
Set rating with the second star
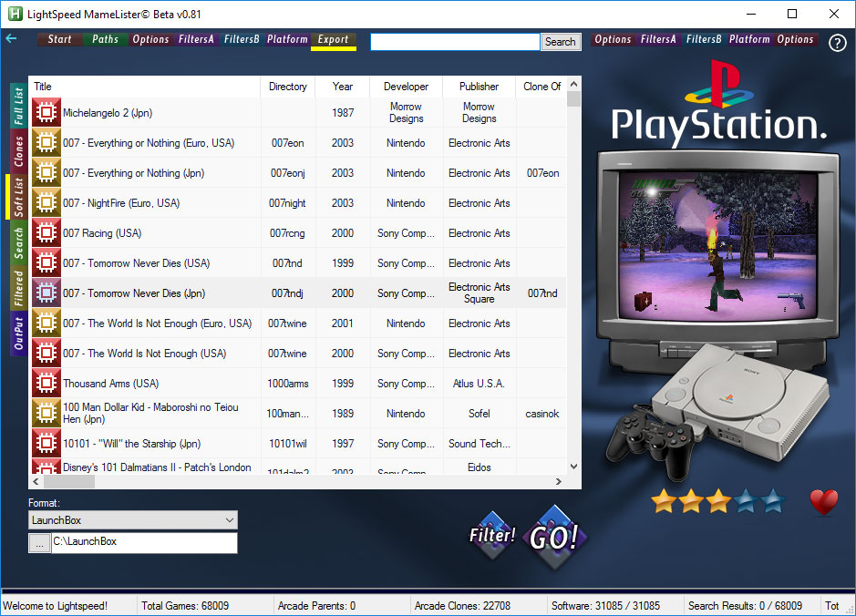click(x=691, y=501)
